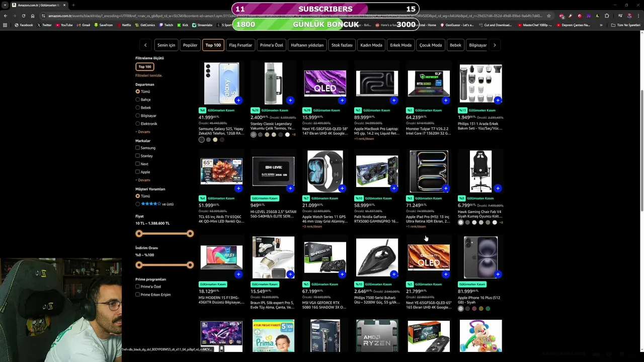
Task: Open the Twitch bookmark
Action: click(x=166, y=25)
